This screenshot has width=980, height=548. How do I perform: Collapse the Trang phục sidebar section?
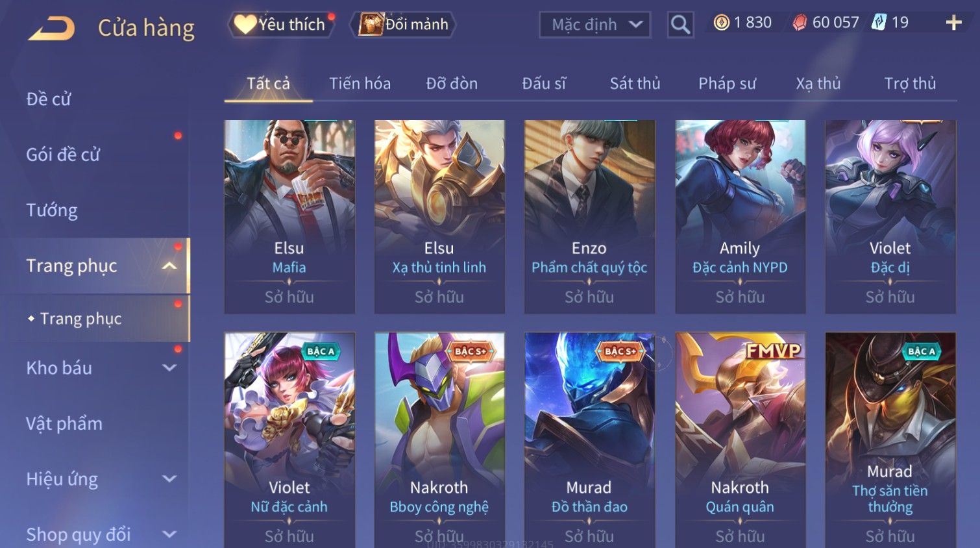pos(169,266)
